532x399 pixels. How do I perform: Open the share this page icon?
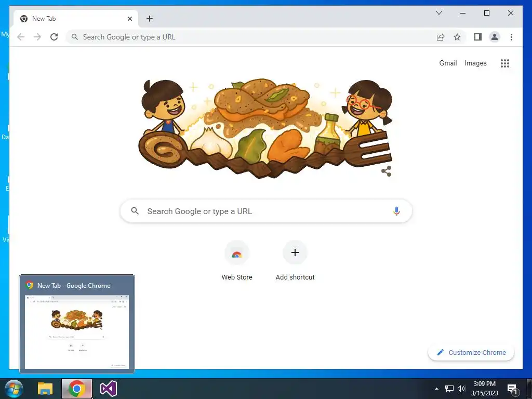tap(441, 37)
